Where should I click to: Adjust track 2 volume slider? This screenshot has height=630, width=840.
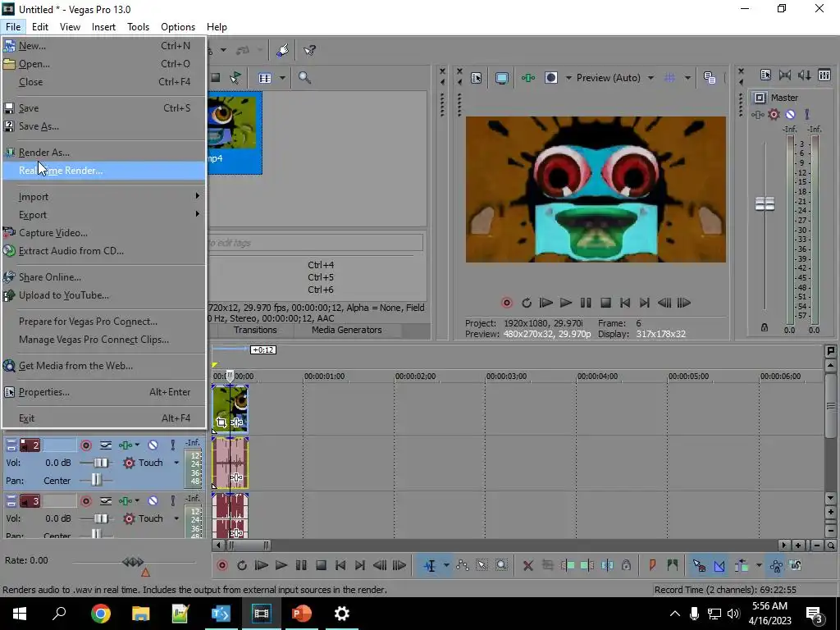click(100, 463)
